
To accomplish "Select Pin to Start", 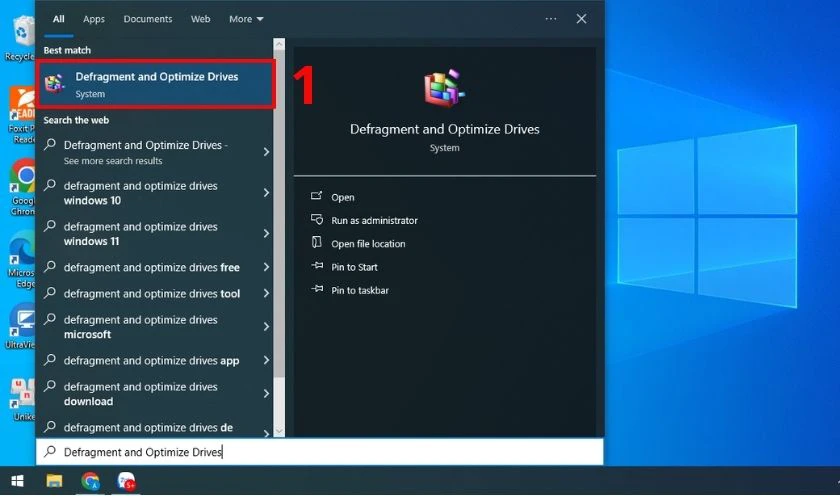I will point(354,267).
